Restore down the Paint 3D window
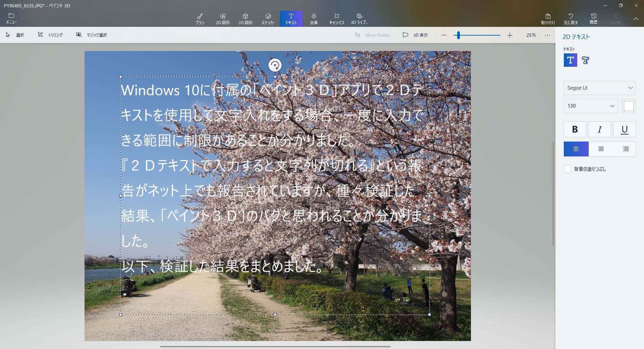Image resolution: width=644 pixels, height=349 pixels. point(621,5)
